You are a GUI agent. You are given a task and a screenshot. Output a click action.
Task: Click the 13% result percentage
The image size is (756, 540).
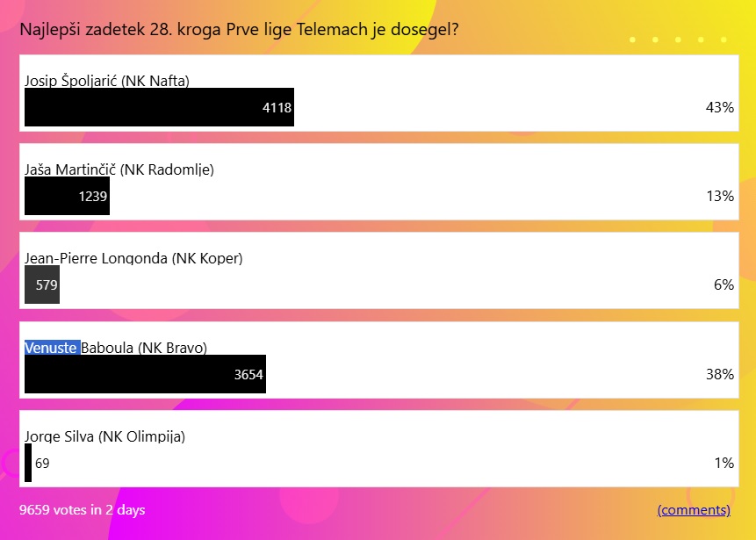click(x=719, y=197)
